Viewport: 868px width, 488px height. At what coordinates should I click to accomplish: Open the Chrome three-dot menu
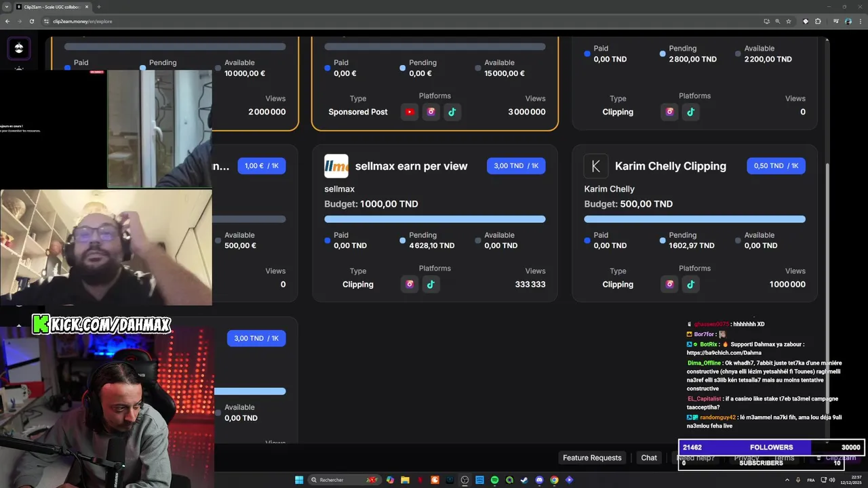tap(860, 21)
